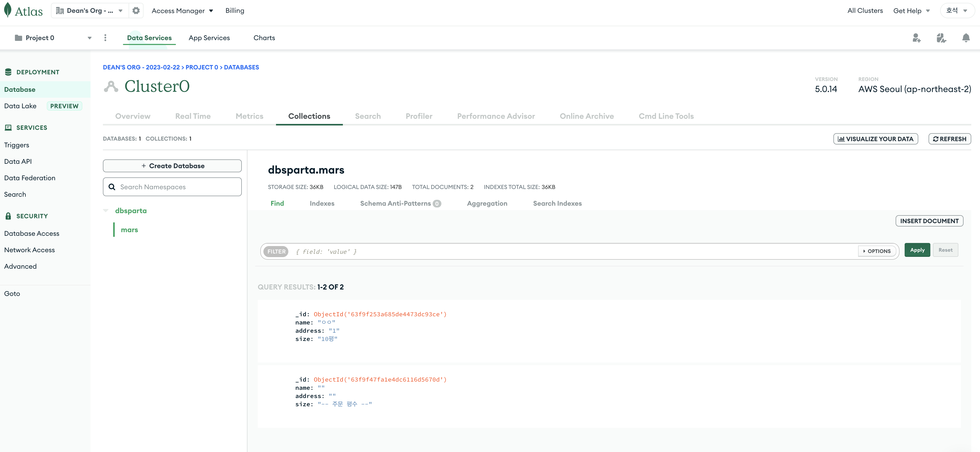Viewport: 980px width, 452px height.
Task: Click the REFRESH button
Action: pyautogui.click(x=950, y=139)
